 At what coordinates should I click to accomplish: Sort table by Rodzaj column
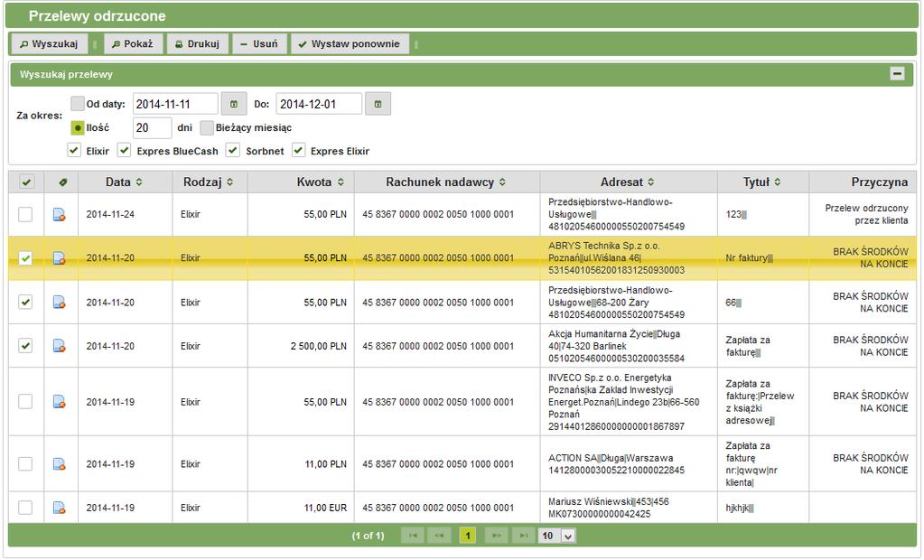click(x=210, y=182)
